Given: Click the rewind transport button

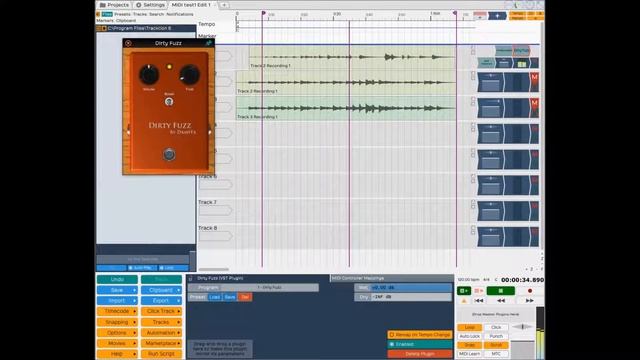Looking at the screenshot, I should 501,301.
